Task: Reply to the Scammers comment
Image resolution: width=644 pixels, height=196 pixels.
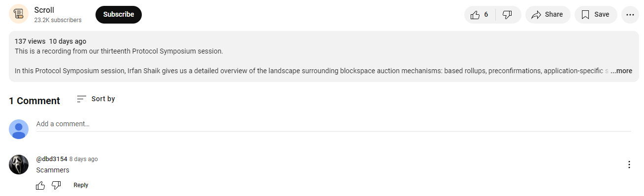Action: (x=81, y=185)
